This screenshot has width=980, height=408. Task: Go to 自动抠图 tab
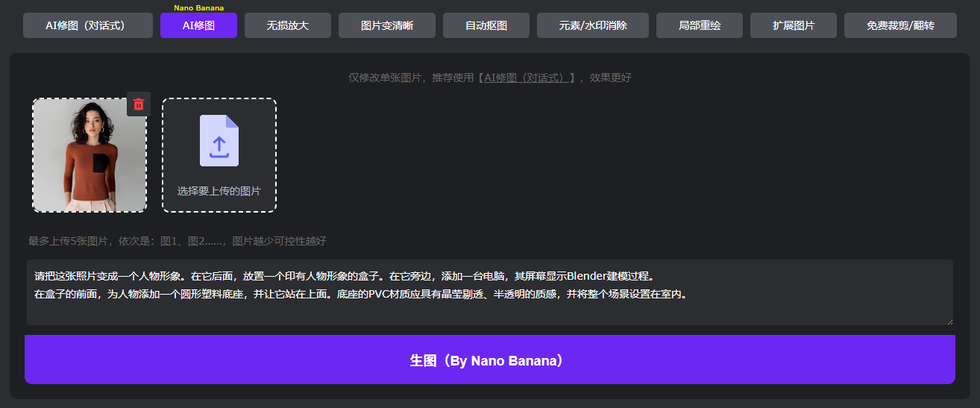tap(486, 25)
